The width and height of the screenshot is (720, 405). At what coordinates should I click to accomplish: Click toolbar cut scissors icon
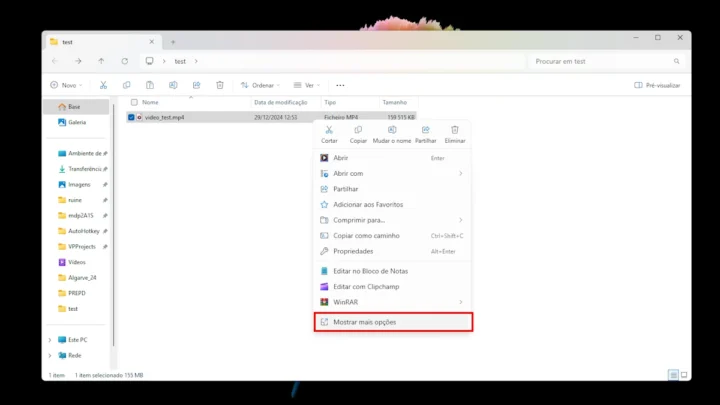(x=103, y=85)
